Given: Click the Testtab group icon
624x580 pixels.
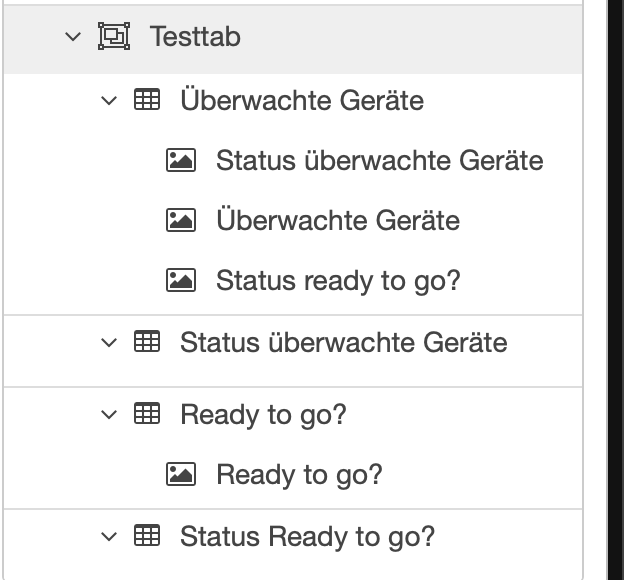Looking at the screenshot, I should coord(114,37).
